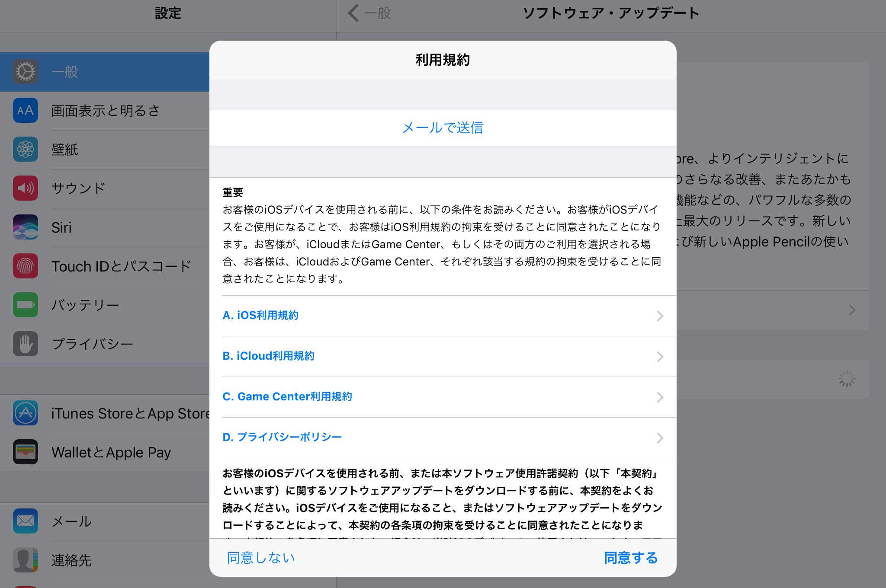Select Siri in settings sidebar
The width and height of the screenshot is (886, 588).
tap(105, 227)
